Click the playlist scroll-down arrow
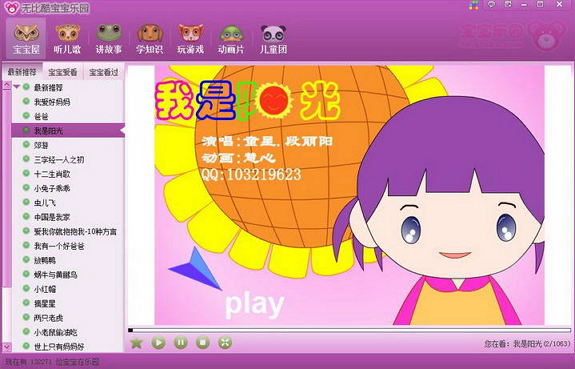Viewport: 575px width, 369px height. click(x=7, y=346)
